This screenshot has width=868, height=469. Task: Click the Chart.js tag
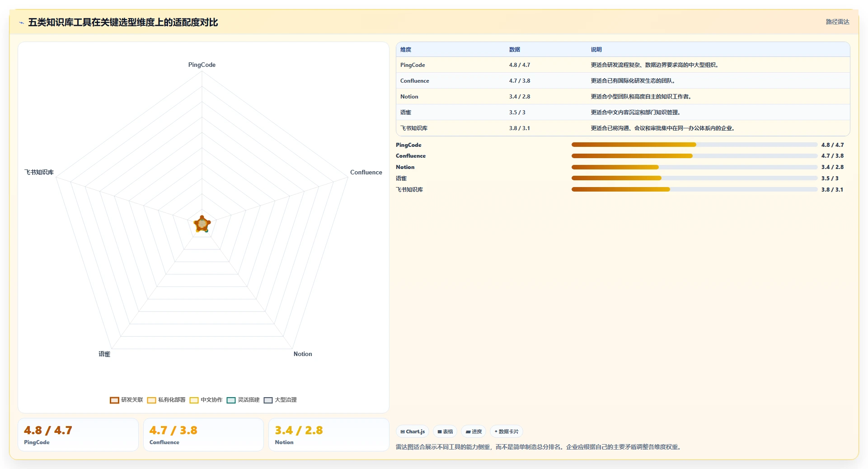click(413, 431)
